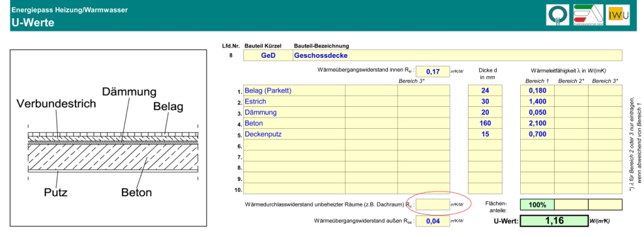This screenshot has height=237, width=644.
Task: Click the Bereich 2 Flächenanteile cell
Action: [571, 204]
